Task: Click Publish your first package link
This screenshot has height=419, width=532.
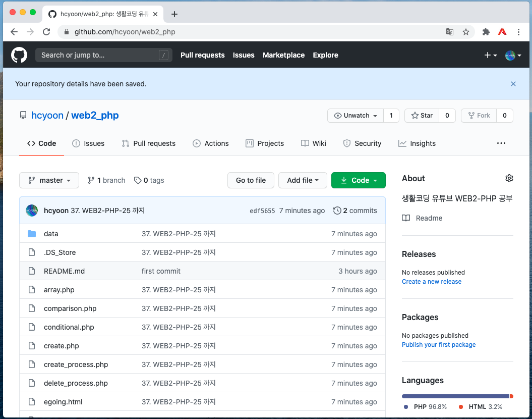Action: pos(439,345)
